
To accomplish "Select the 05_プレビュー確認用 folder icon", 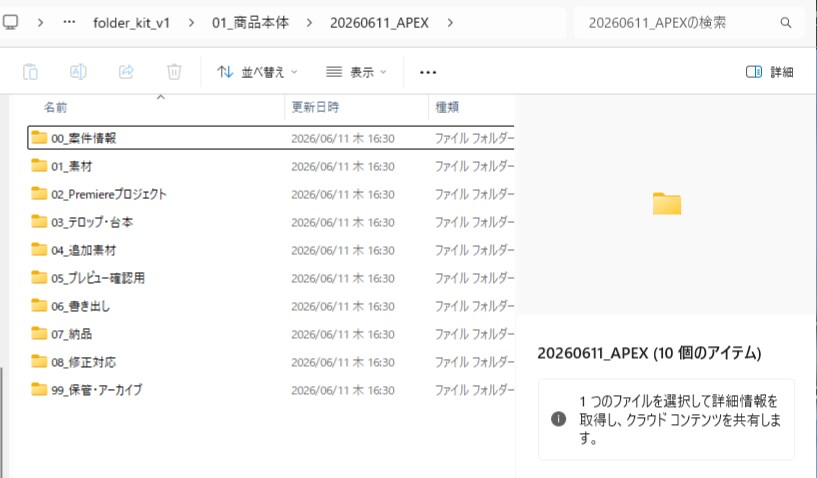I will (39, 277).
